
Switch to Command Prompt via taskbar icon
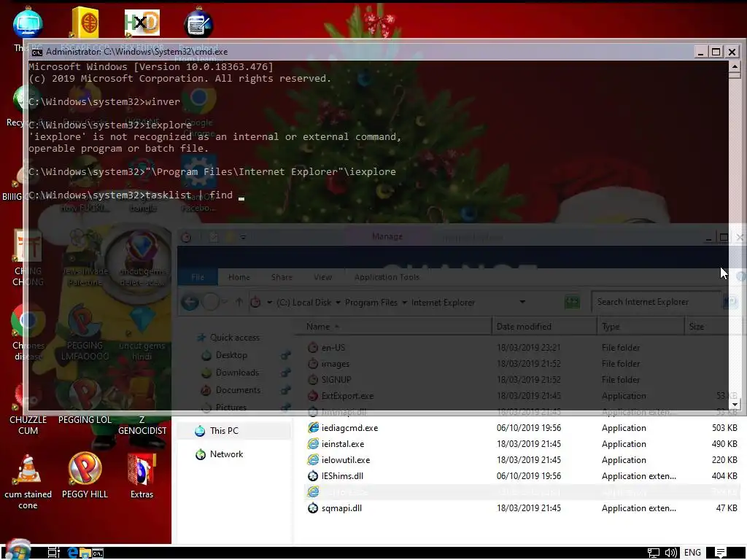click(x=98, y=553)
